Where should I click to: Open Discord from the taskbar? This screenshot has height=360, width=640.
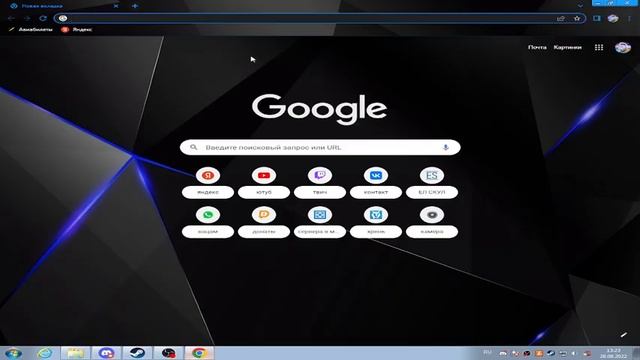tap(106, 353)
